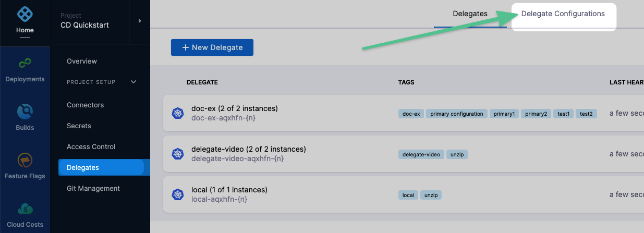The image size is (644, 233).
Task: Click the 'primary configuration' tag
Action: [x=457, y=114]
